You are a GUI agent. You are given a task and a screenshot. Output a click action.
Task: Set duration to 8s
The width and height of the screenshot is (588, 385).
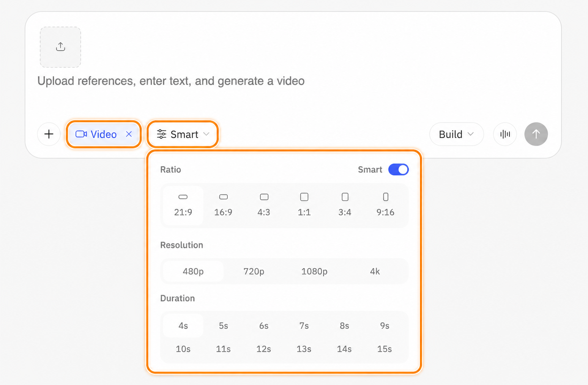pos(344,326)
